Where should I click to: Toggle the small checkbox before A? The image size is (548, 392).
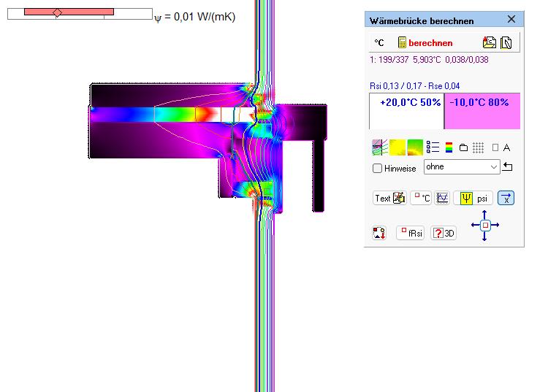(495, 147)
